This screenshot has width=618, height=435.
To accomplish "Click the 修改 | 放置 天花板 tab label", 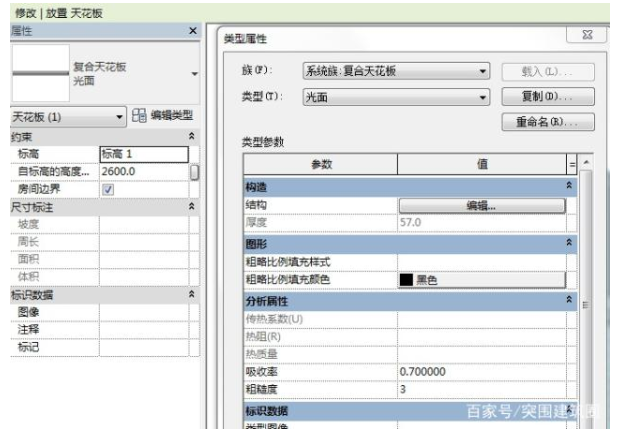I will (59, 13).
